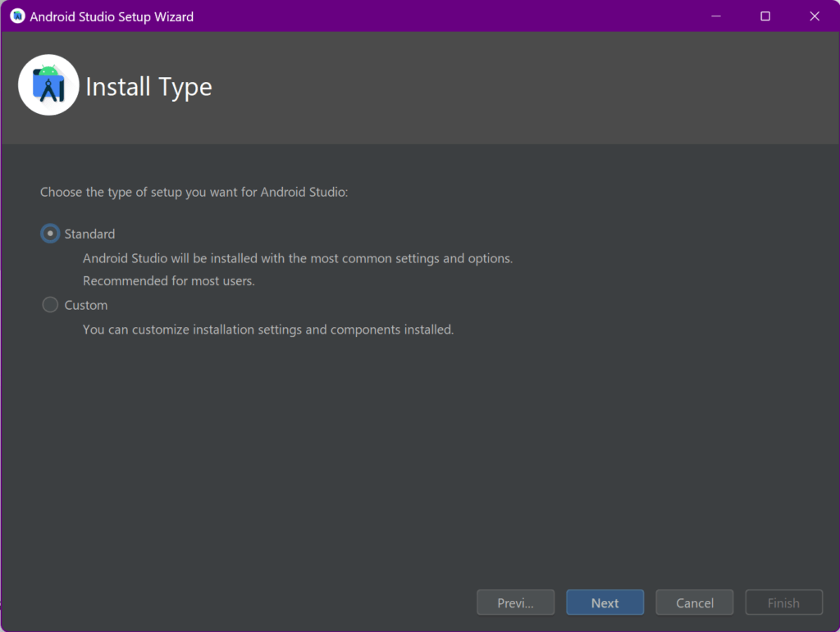Go back with the Previ... button

(x=515, y=602)
